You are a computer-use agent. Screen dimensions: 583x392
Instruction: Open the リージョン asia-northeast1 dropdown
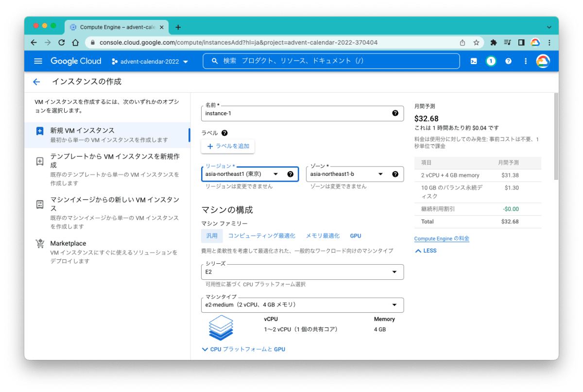[x=250, y=174]
